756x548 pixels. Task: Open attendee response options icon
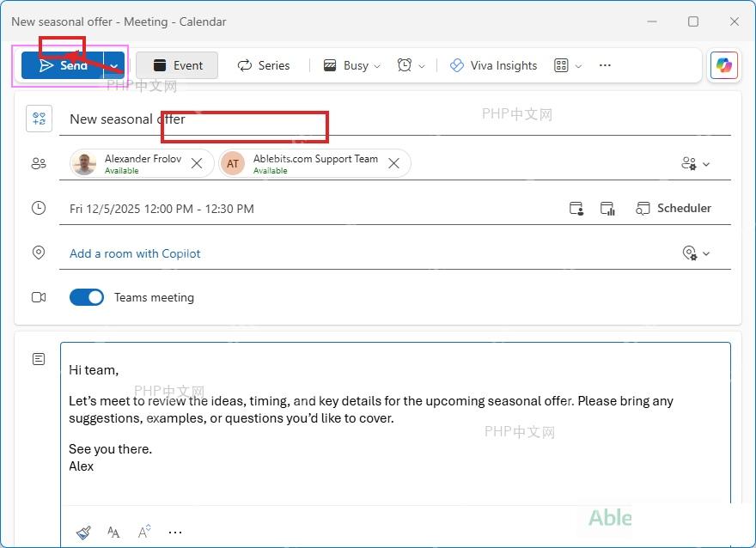click(x=689, y=164)
